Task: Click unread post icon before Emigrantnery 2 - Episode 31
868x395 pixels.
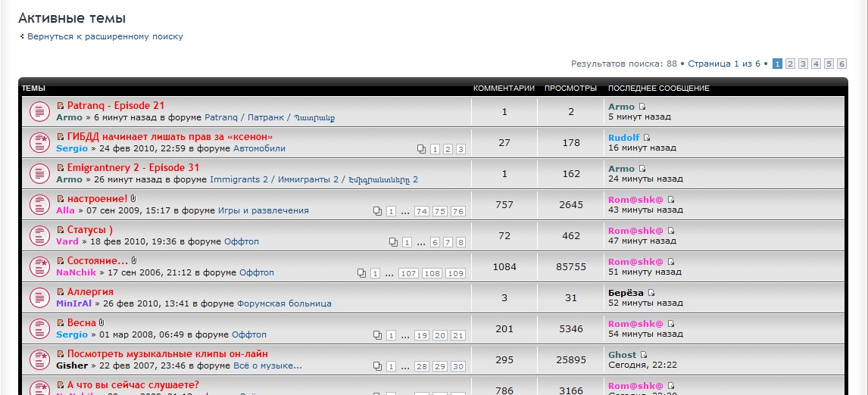Action: [61, 168]
